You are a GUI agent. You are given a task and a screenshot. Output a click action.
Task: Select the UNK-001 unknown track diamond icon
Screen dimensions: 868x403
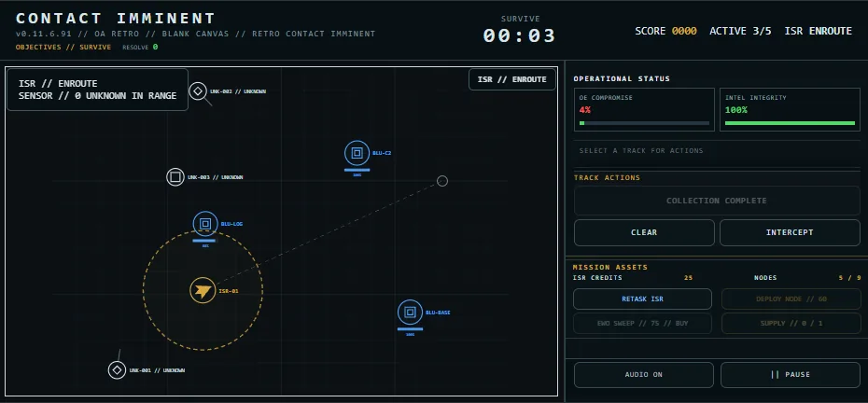tap(117, 369)
